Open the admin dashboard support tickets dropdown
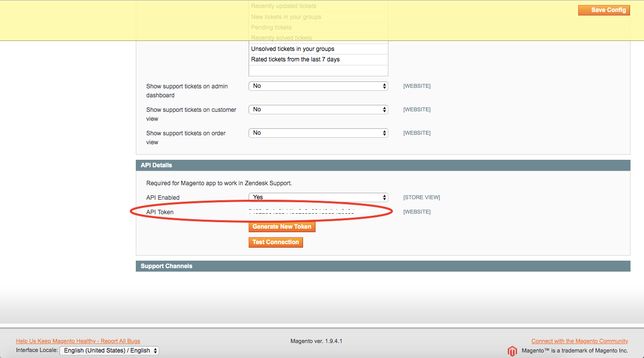The height and width of the screenshot is (358, 644). 319,86
